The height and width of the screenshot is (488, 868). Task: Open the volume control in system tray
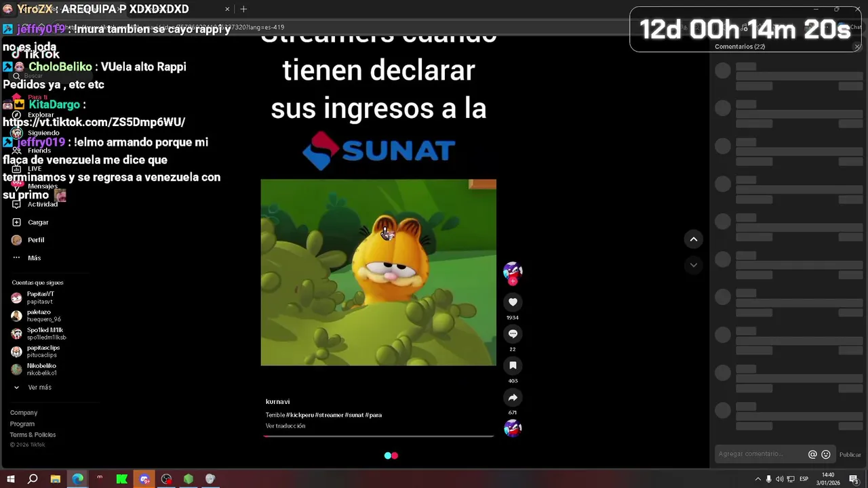coord(779,479)
